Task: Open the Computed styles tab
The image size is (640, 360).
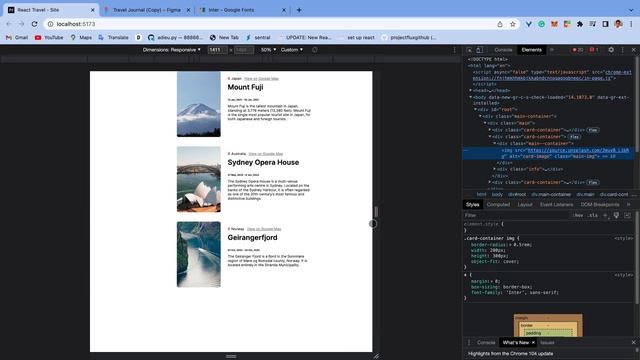Action: coord(498,204)
